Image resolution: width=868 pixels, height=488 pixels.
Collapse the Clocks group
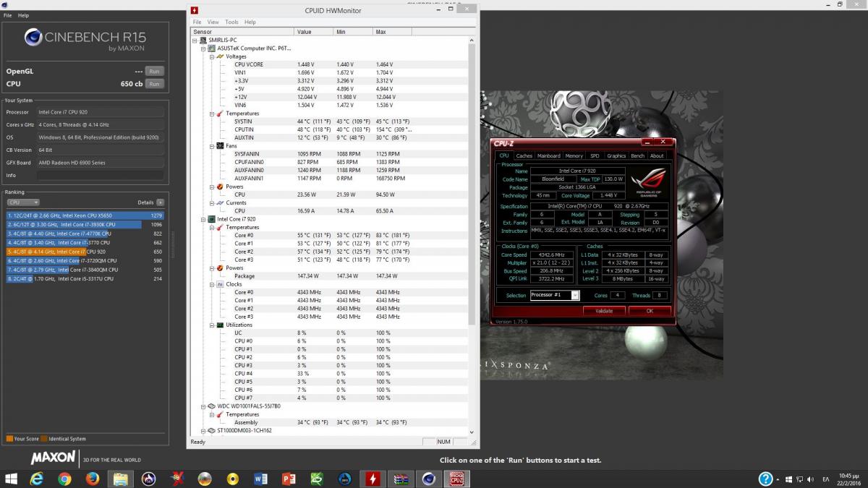point(211,284)
